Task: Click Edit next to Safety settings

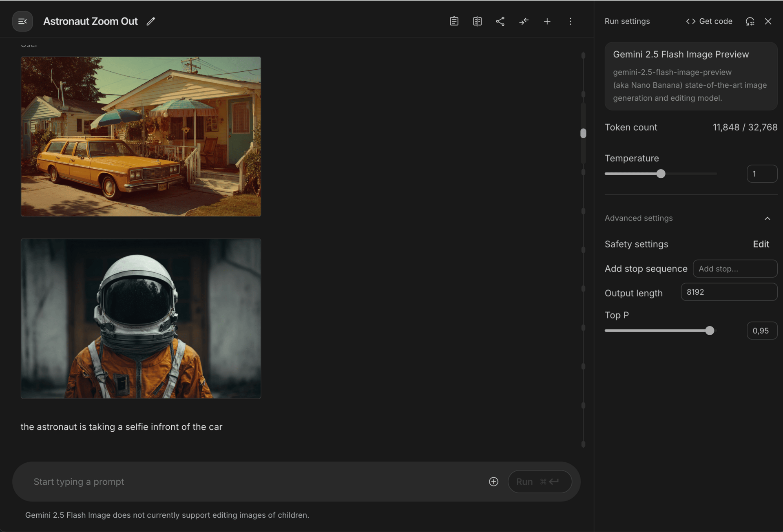Action: 761,244
